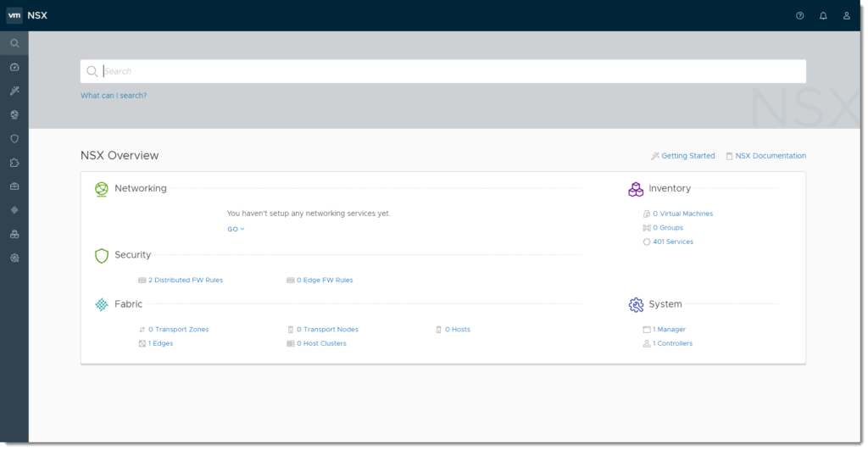Screen dimensions: 868x450
Task: Click the Inventory section heading
Action: click(670, 189)
